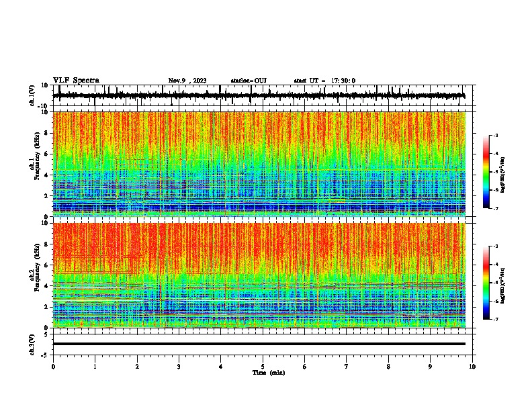Select the ch.2 "Frequency (kHz)" axis label
Screen dimensions: 532x411
click(37, 267)
